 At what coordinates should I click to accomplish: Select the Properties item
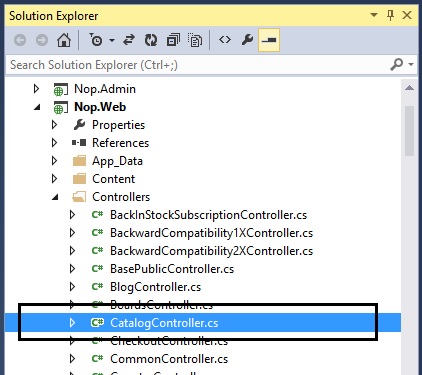click(x=118, y=125)
